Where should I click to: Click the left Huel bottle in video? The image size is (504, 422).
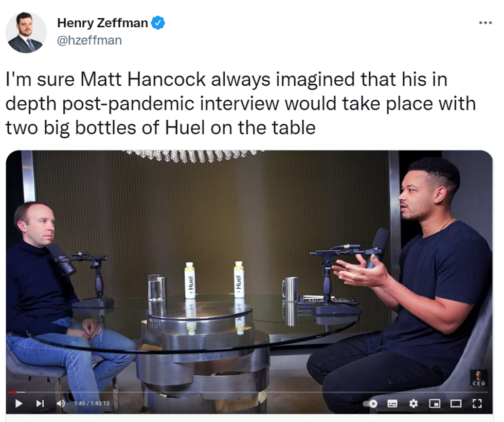pyautogui.click(x=190, y=280)
